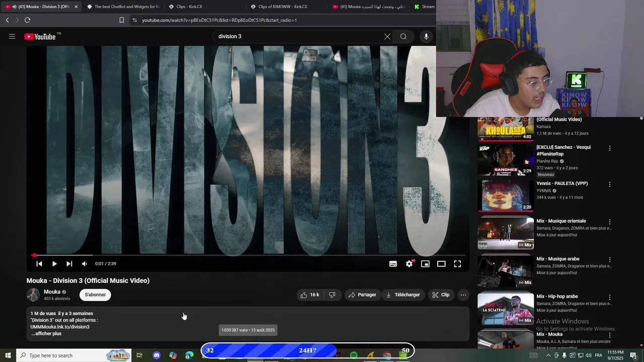The image size is (644, 362).
Task: Show hidden system tray icons
Action: click(x=548, y=355)
